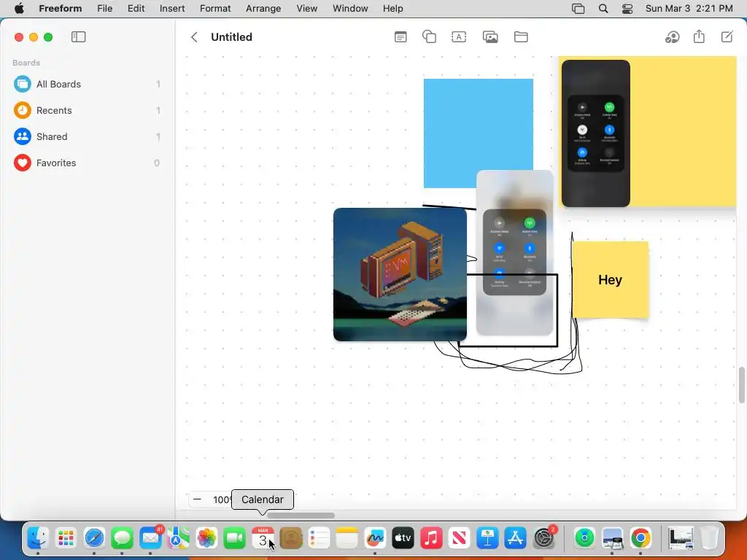Go back to the boards list
Image resolution: width=747 pixels, height=560 pixels.
tap(194, 37)
